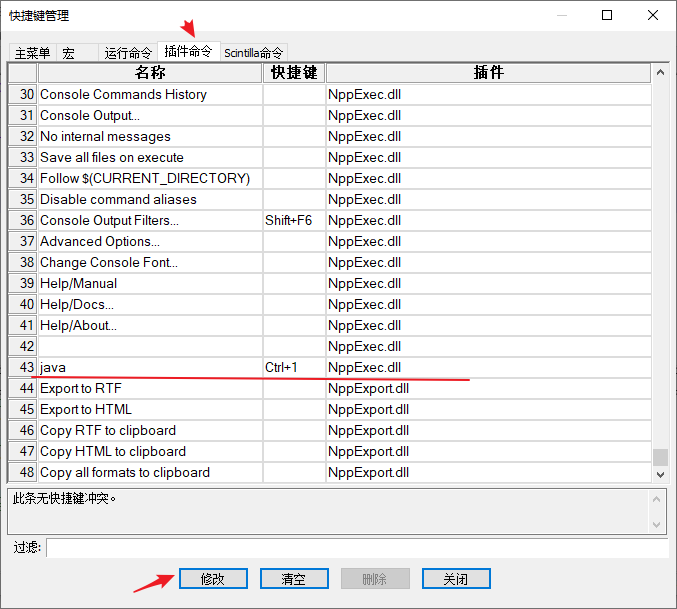The height and width of the screenshot is (609, 677).
Task: Close the dialog with the 关闭 button
Action: (455, 579)
